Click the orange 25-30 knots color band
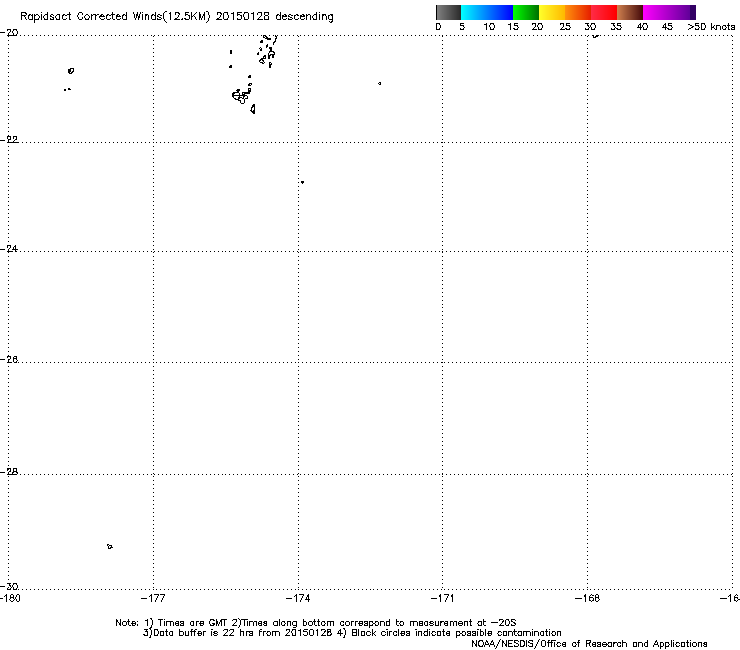The image size is (740, 650). (x=578, y=12)
